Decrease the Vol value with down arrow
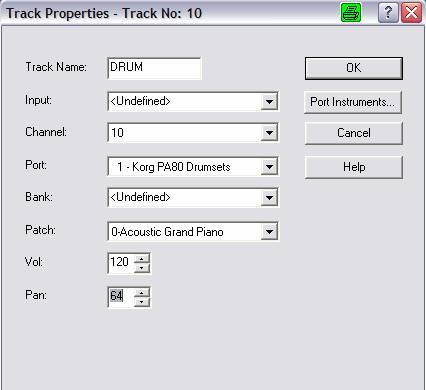Screen dimensions: 426x390 click(142, 268)
